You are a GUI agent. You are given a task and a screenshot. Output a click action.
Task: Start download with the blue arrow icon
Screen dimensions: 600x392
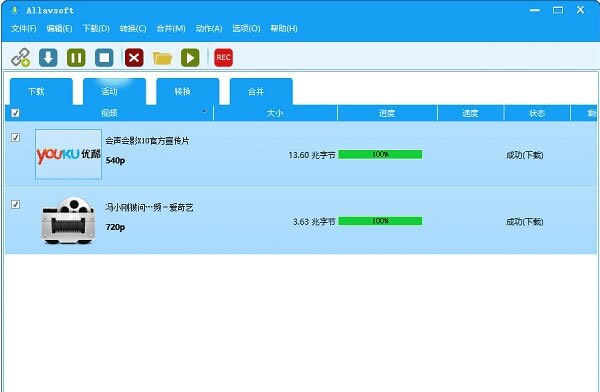pyautogui.click(x=48, y=58)
